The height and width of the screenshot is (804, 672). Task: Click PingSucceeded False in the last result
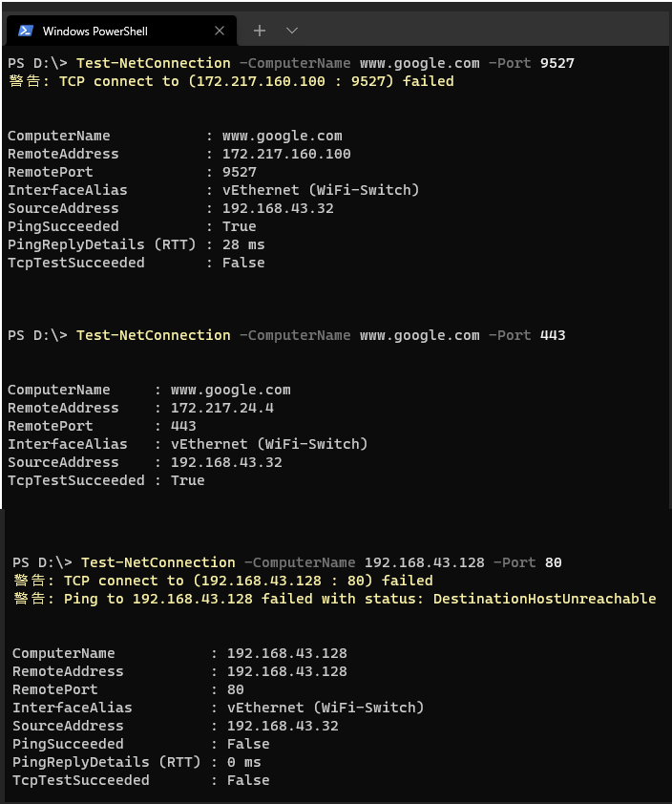pos(248,744)
